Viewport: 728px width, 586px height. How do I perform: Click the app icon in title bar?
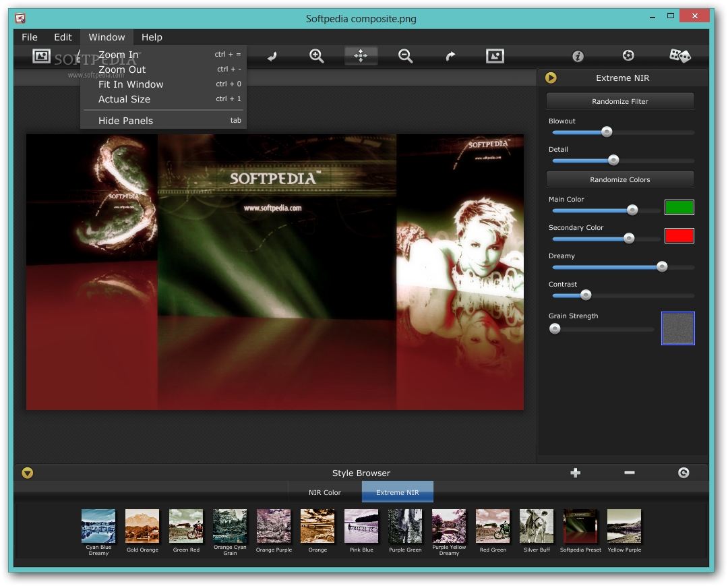[20, 19]
